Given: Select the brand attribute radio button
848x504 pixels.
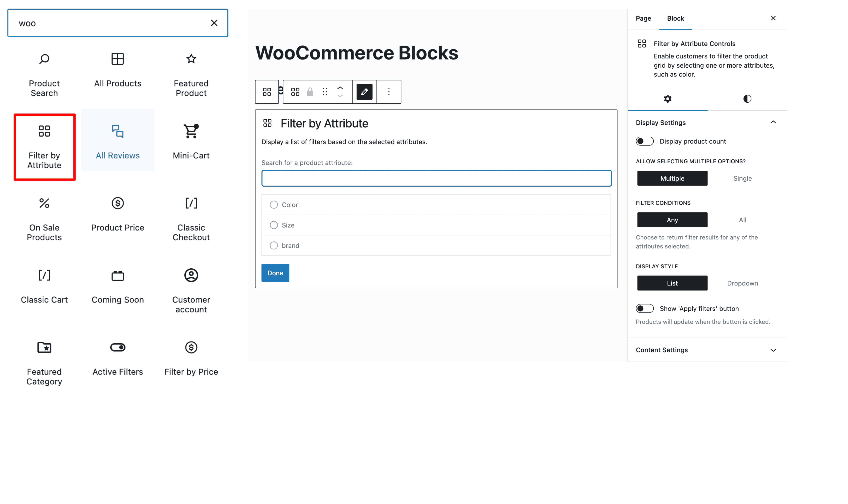Looking at the screenshot, I should (273, 245).
